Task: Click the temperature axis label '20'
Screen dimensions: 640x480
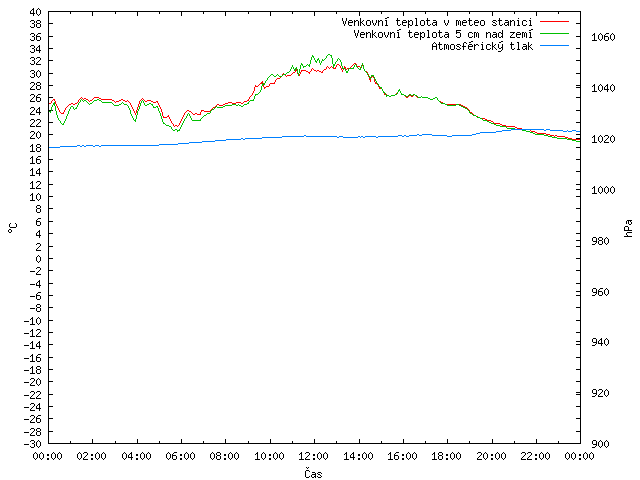Action: click(x=36, y=136)
